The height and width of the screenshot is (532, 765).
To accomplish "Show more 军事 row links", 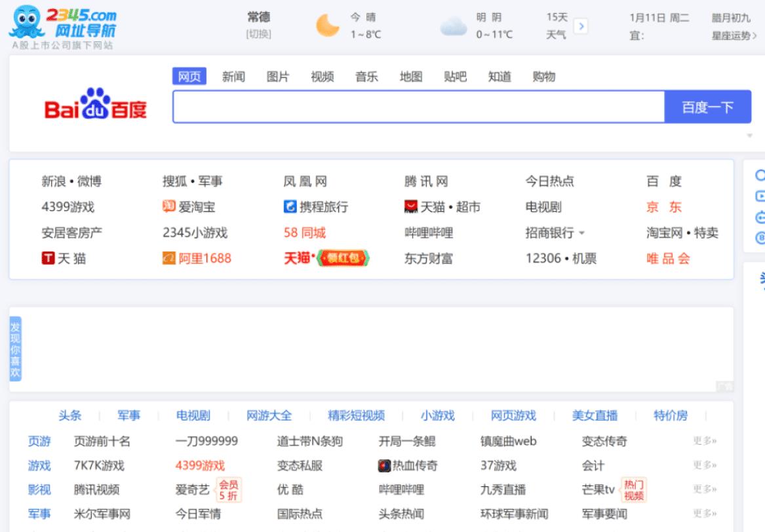I will coord(705,514).
